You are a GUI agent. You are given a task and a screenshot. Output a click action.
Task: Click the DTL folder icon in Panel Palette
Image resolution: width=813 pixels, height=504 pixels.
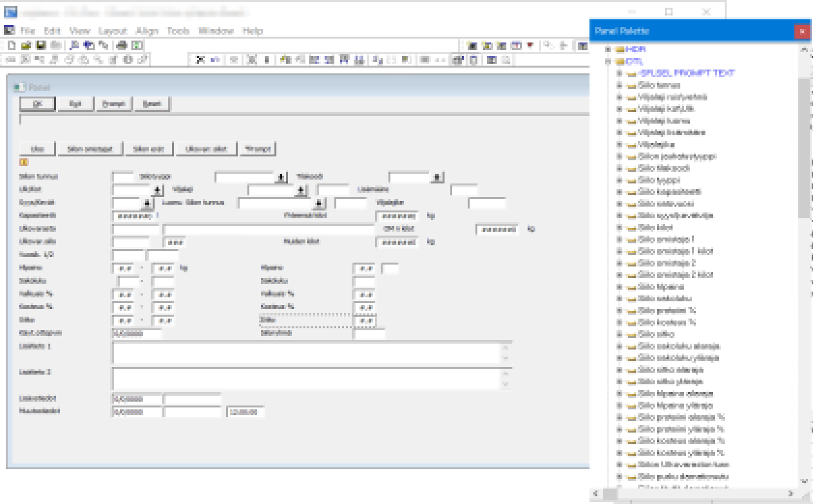tap(620, 62)
